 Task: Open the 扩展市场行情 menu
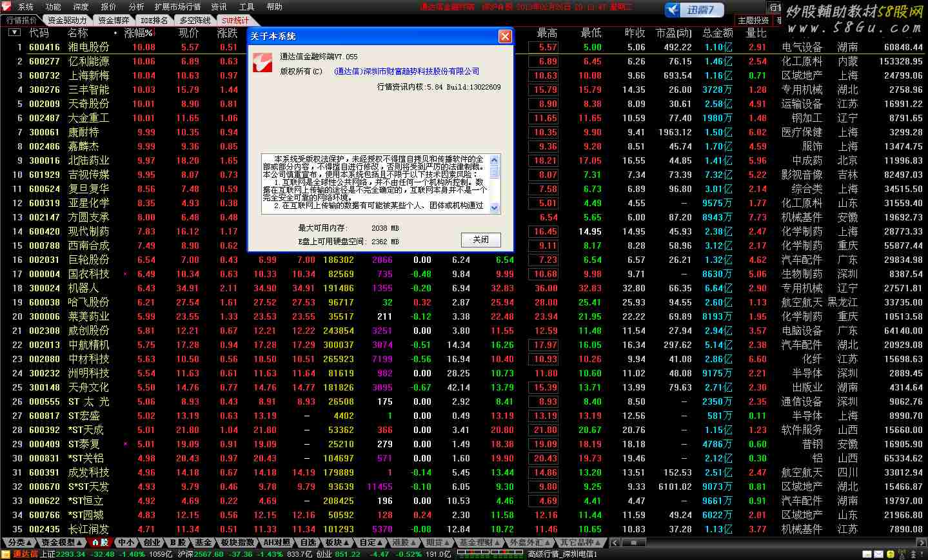(177, 6)
